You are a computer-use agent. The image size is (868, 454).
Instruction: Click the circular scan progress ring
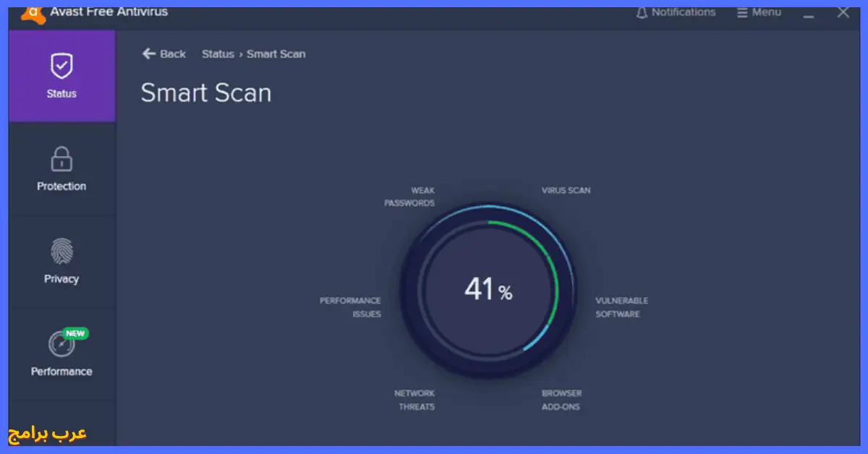tap(488, 291)
